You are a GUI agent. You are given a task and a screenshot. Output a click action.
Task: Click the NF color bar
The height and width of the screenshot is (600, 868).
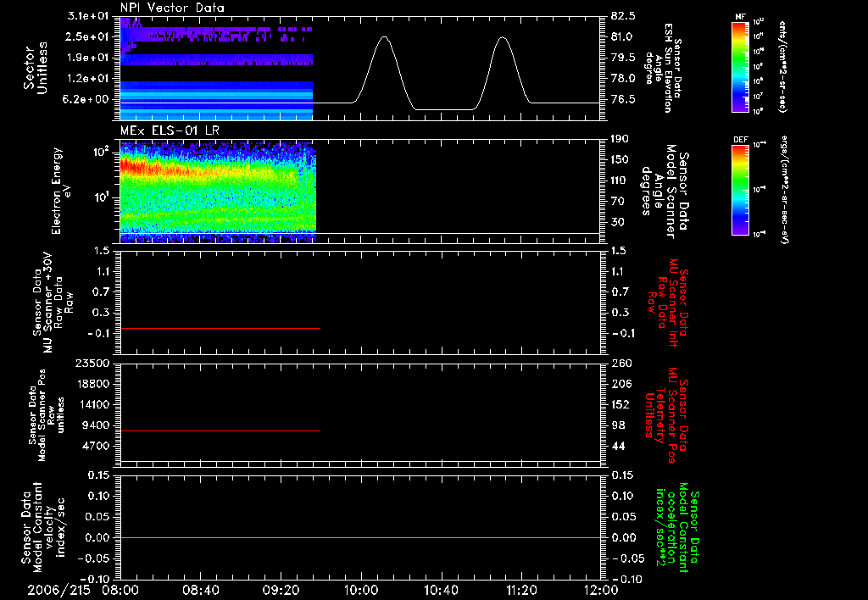740,66
